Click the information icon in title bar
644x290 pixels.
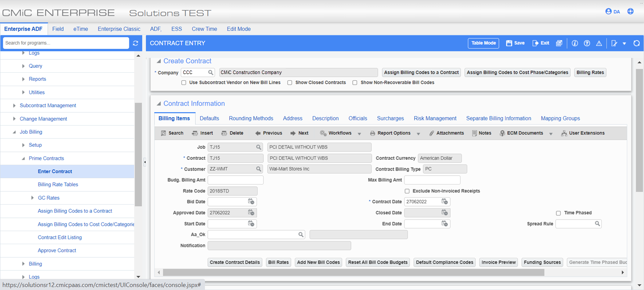[575, 43]
